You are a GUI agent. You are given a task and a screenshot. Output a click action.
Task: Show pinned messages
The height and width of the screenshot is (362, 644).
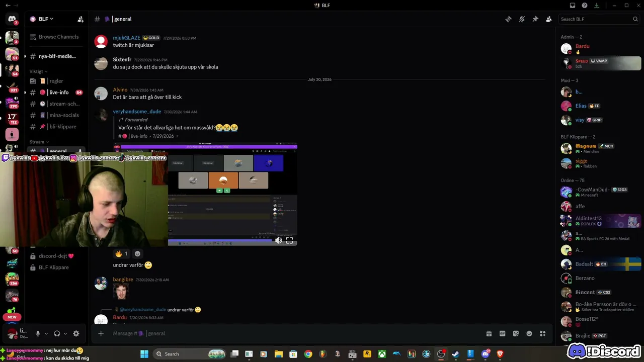(x=535, y=19)
